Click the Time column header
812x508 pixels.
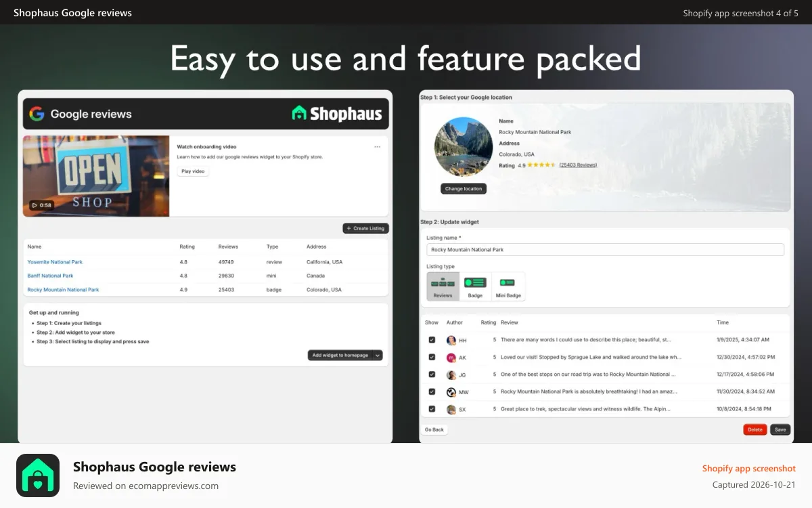click(723, 322)
